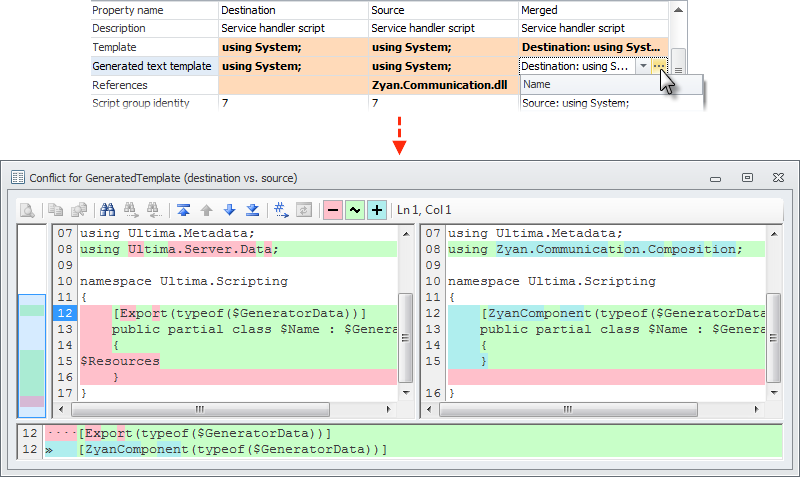Image resolution: width=800 pixels, height=477 pixels.
Task: Go to the previous difference arrow
Action: (x=206, y=210)
